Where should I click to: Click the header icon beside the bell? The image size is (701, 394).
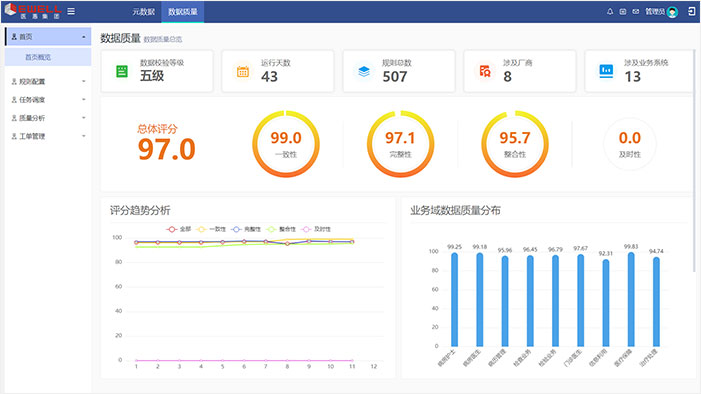click(623, 12)
